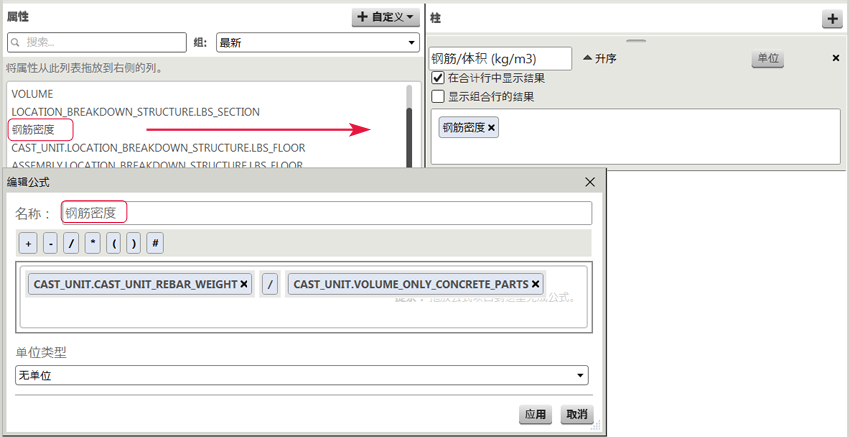Screen dimensions: 850x437
Task: Click the dialog resize grip corner
Action: coord(598,426)
